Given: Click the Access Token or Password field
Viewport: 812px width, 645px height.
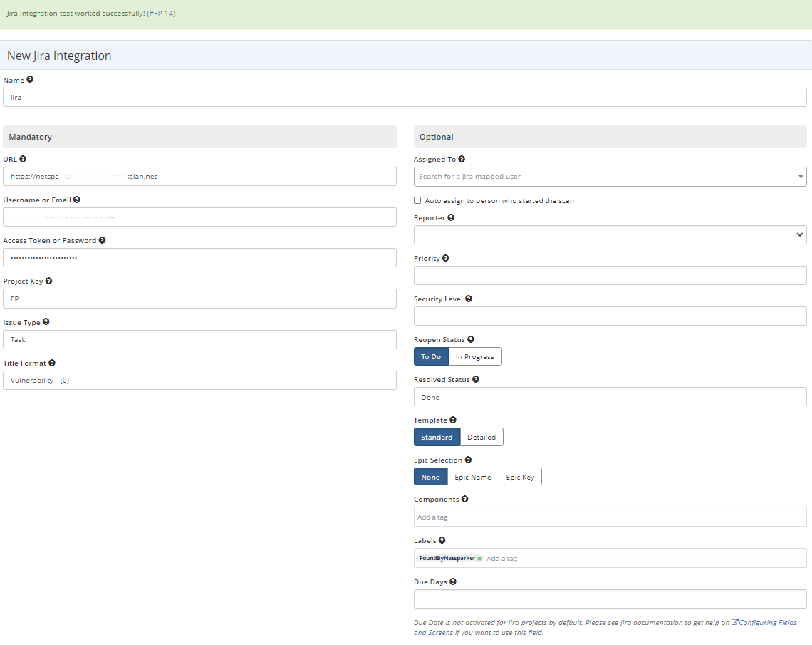Looking at the screenshot, I should [x=199, y=257].
